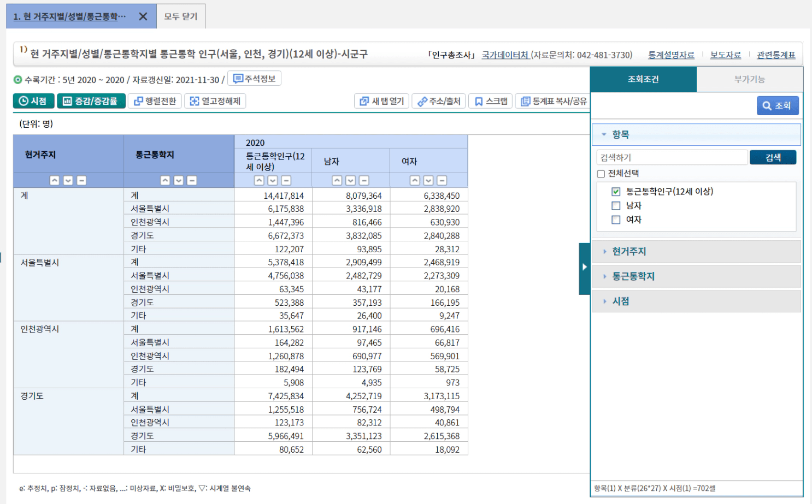Click the down-arrow sort icon under 남자 column

point(351,180)
